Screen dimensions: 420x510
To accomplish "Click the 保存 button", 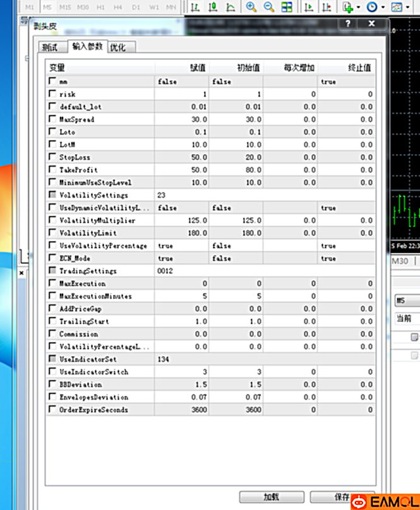I will point(342,497).
